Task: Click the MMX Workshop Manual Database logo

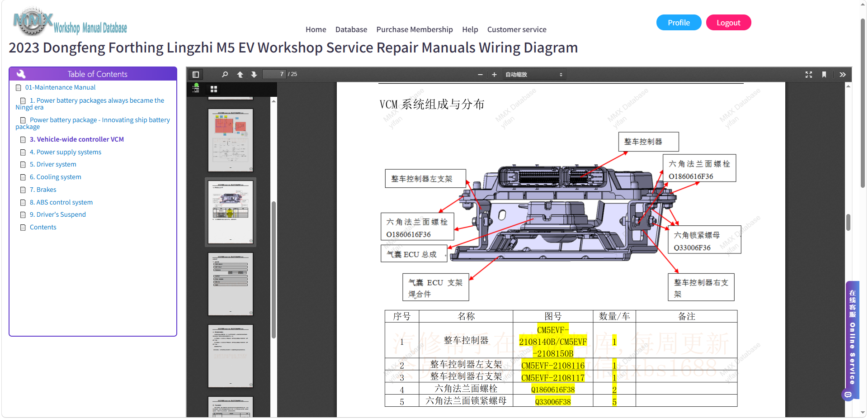Action: [70, 22]
